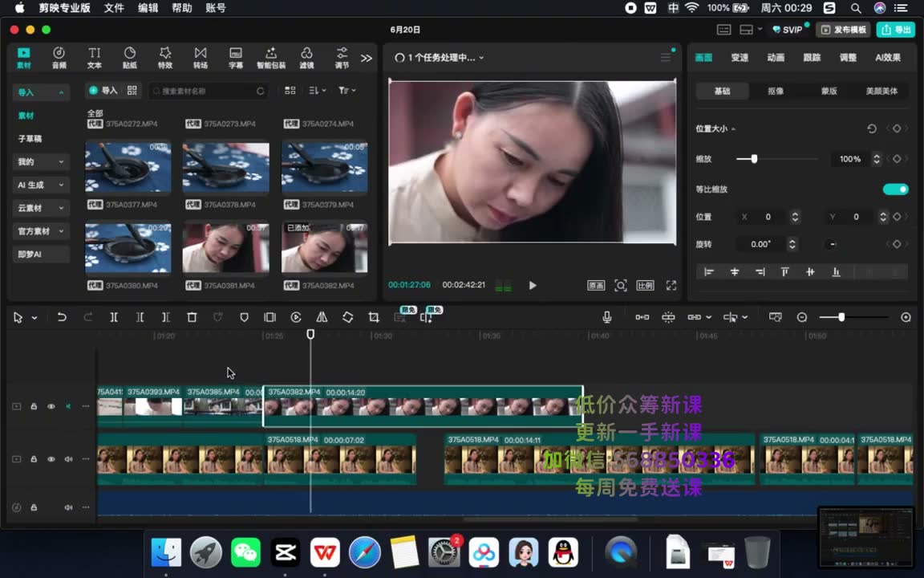The height and width of the screenshot is (578, 924).
Task: Open the 特效 effects panel
Action: (165, 58)
